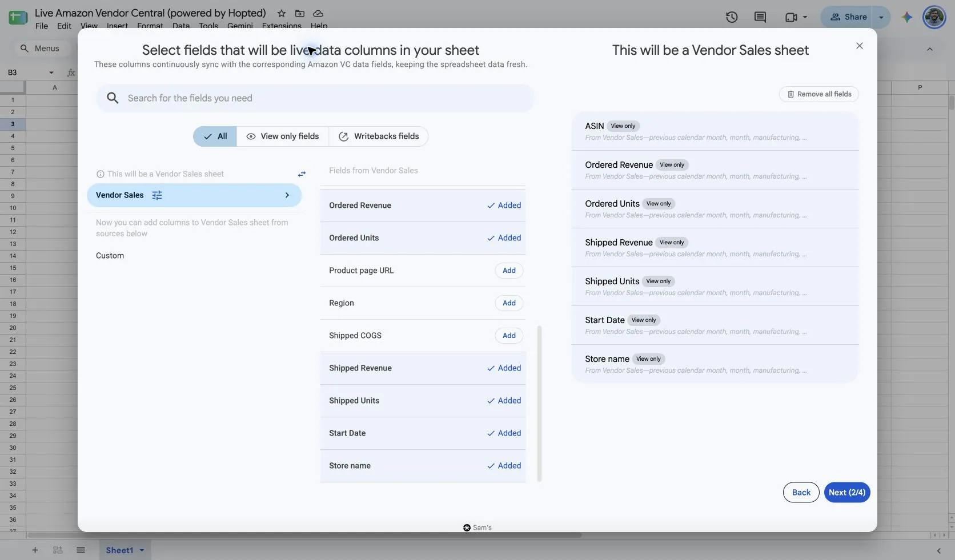
Task: Click the spreadsheet horizontal scrollbar
Action: 304,535
